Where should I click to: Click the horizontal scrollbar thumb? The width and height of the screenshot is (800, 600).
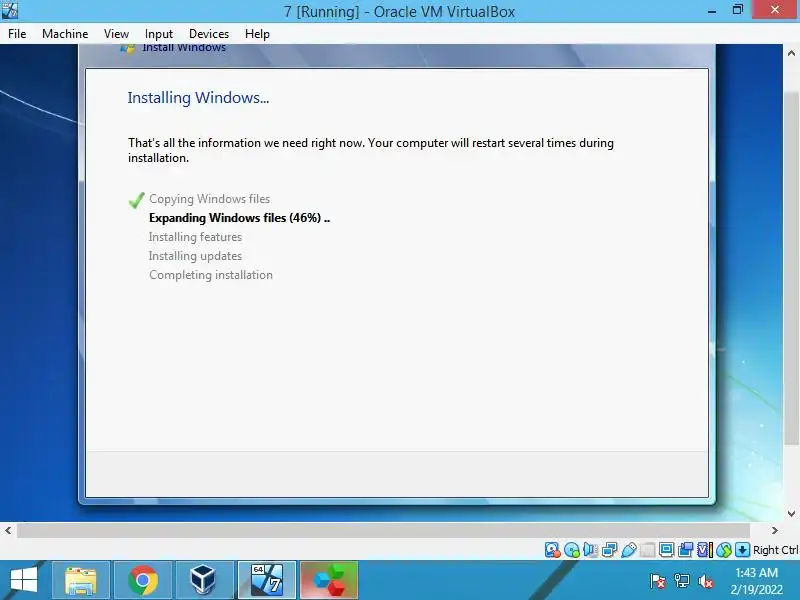tap(383, 531)
